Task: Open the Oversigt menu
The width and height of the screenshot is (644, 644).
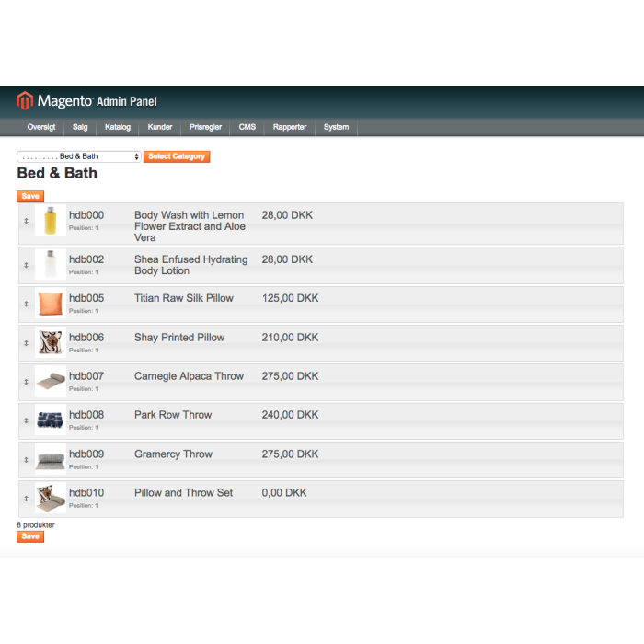Action: click(x=41, y=127)
